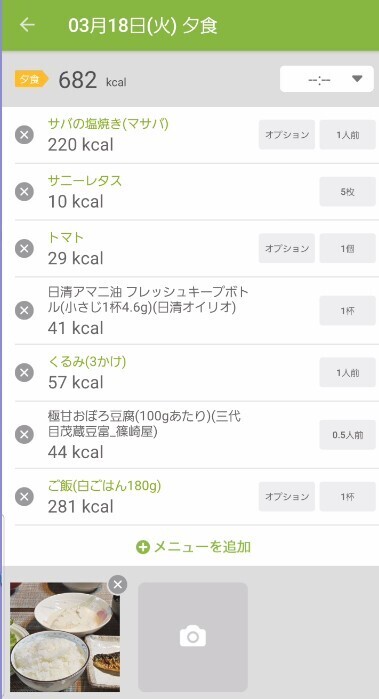
Task: Tap メニューを追加 to add menu
Action: (x=194, y=547)
